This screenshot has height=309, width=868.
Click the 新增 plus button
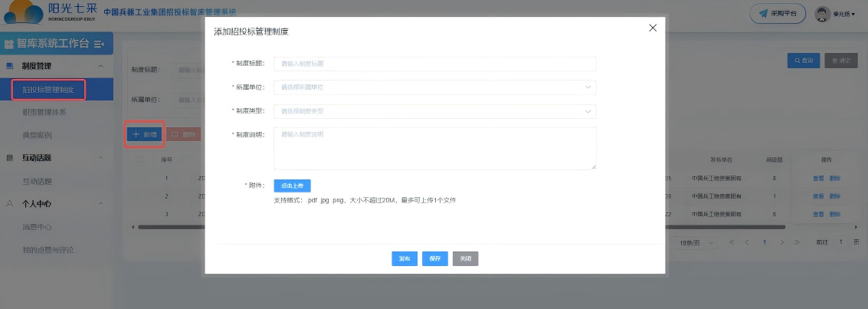[x=144, y=134]
